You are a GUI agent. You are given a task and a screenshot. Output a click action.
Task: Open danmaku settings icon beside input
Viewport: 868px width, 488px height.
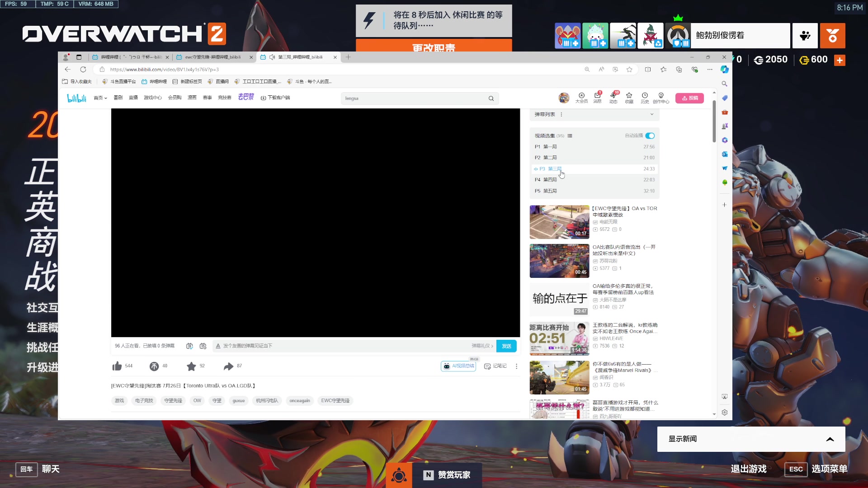tap(203, 346)
